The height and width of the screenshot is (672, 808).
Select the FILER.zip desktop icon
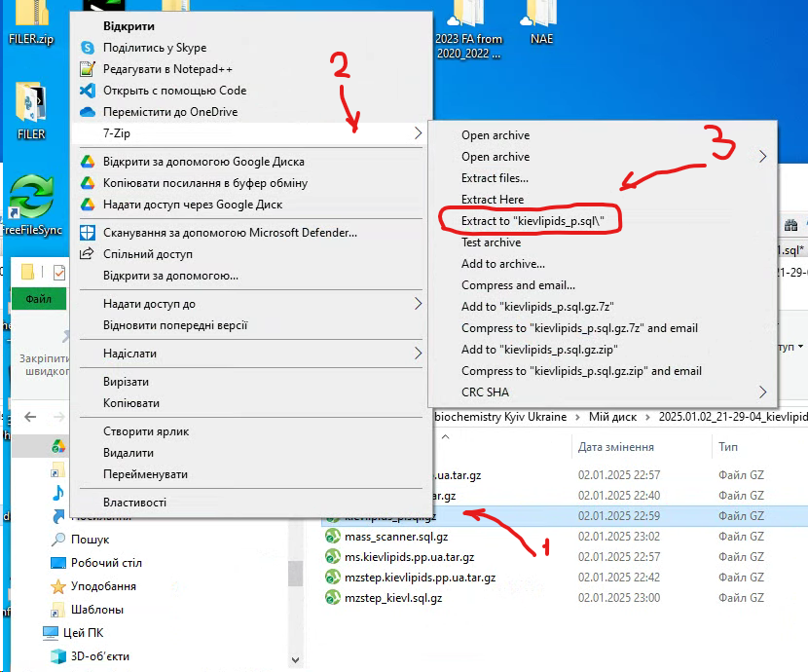(31, 21)
